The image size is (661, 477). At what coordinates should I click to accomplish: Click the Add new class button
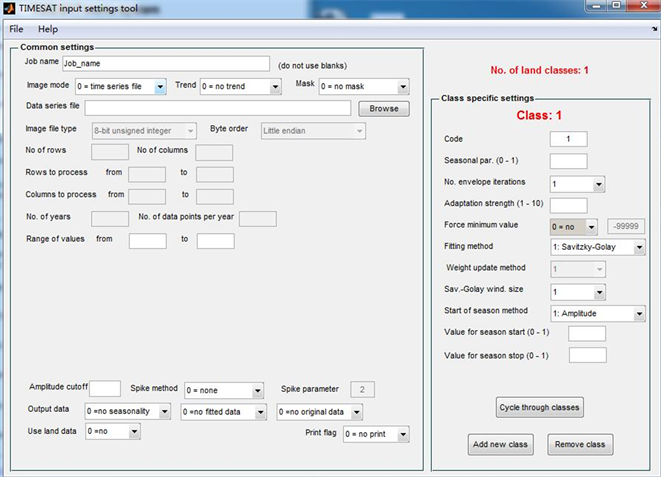[501, 444]
